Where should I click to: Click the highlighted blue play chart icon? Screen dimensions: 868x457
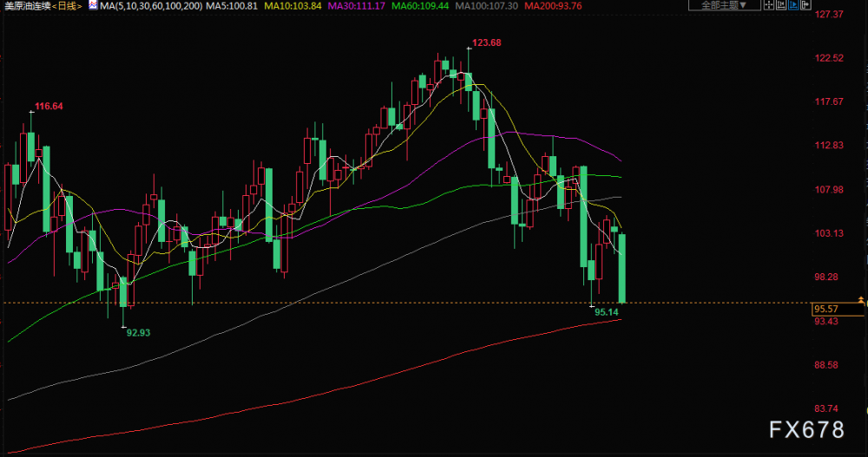point(793,5)
